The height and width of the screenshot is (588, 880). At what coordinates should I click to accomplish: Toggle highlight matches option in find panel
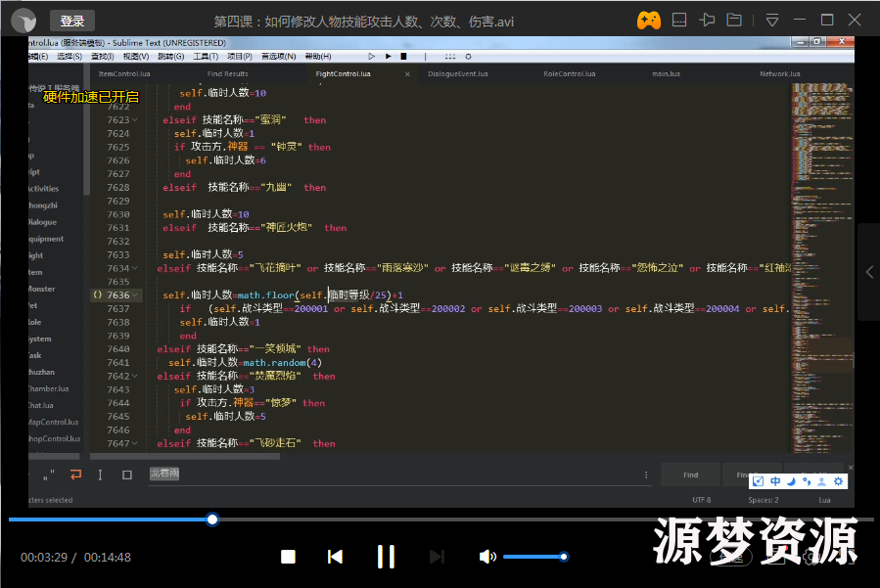click(127, 475)
